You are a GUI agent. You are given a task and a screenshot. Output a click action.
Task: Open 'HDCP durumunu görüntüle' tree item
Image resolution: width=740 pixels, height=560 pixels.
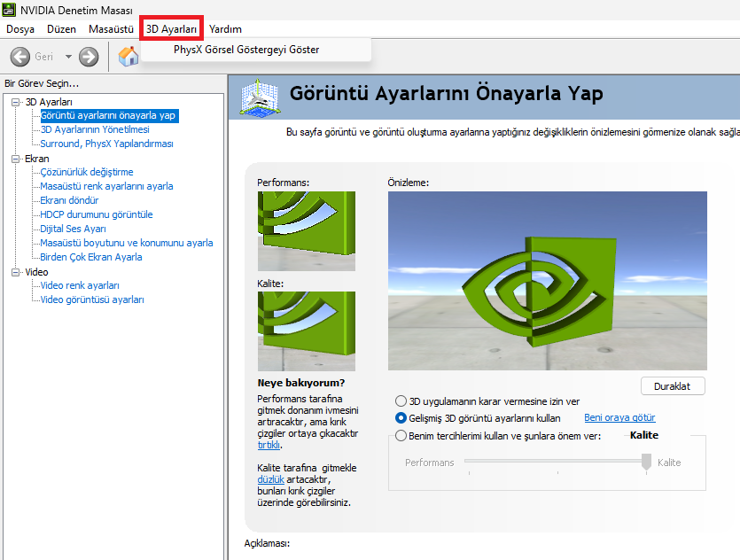(x=97, y=214)
